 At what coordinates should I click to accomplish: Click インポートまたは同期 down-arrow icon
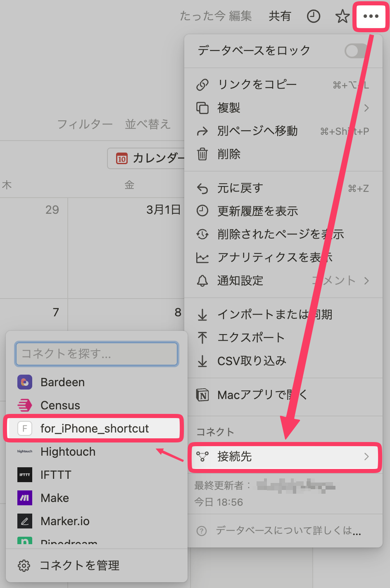click(202, 315)
